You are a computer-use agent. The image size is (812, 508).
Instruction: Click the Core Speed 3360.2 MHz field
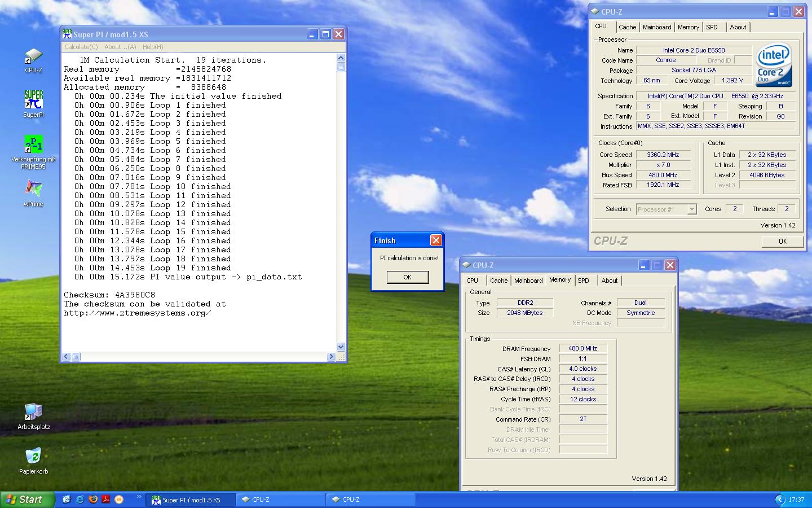[663, 155]
